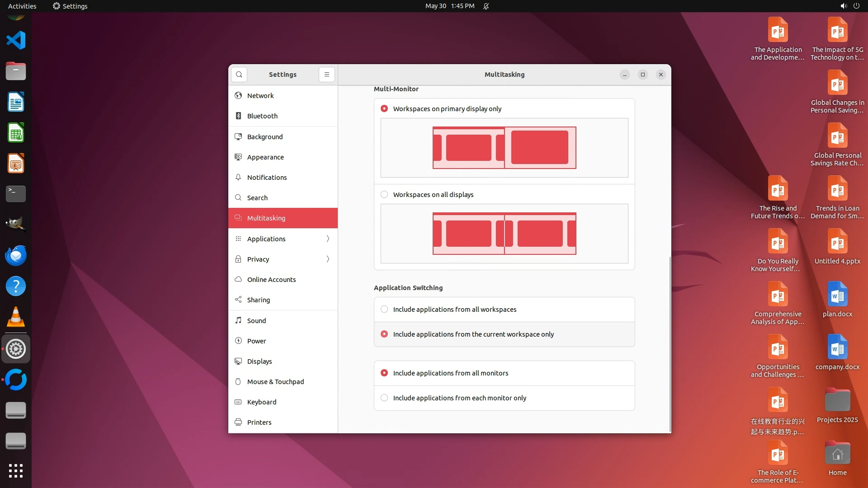
Task: Click the Bluetooth icon in sidebar
Action: pyautogui.click(x=238, y=116)
